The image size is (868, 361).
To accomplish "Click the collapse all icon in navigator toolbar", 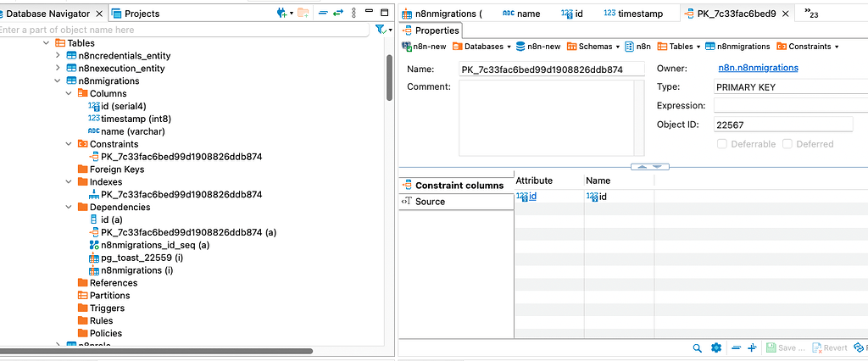I will (324, 13).
